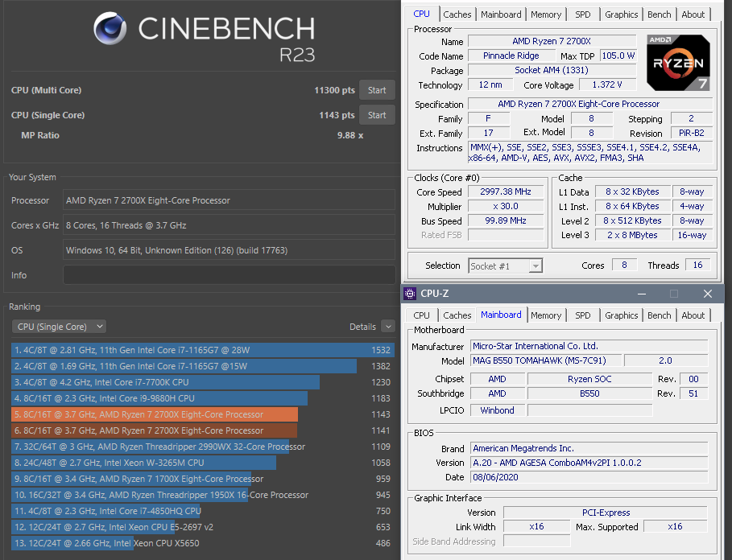The image size is (732, 560).
Task: Click the motherboard model MAG B550 TOMAHAWK field
Action: tap(546, 360)
